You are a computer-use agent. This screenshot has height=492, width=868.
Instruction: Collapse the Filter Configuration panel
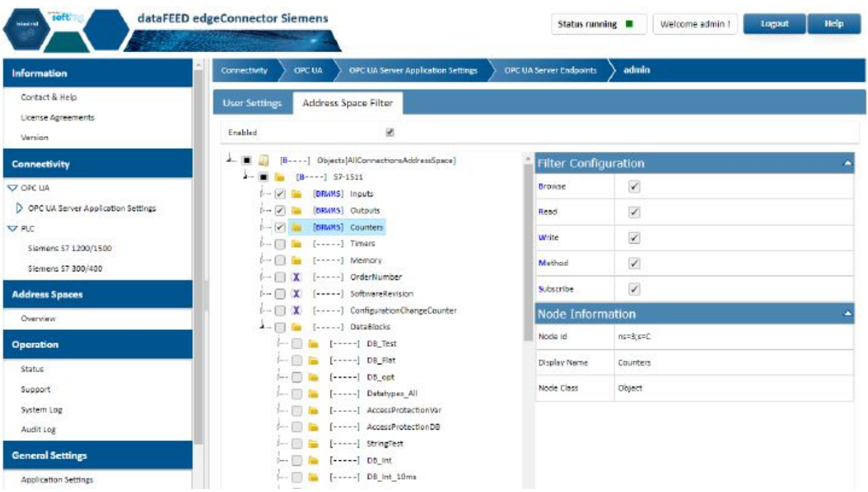point(847,163)
